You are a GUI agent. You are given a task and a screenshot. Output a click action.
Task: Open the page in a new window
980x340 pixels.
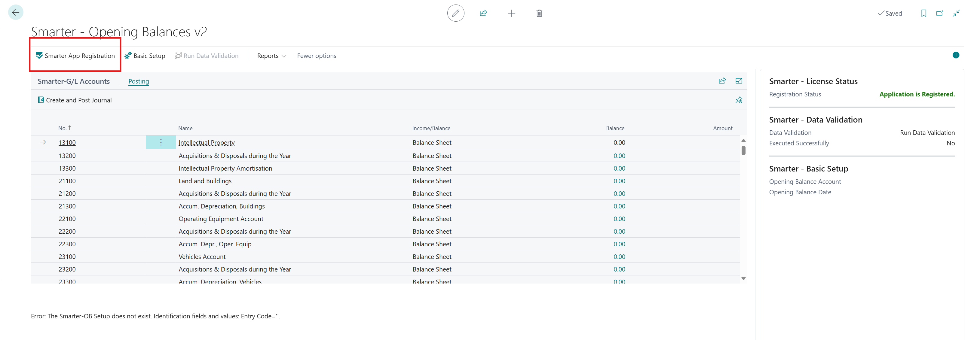tap(939, 13)
